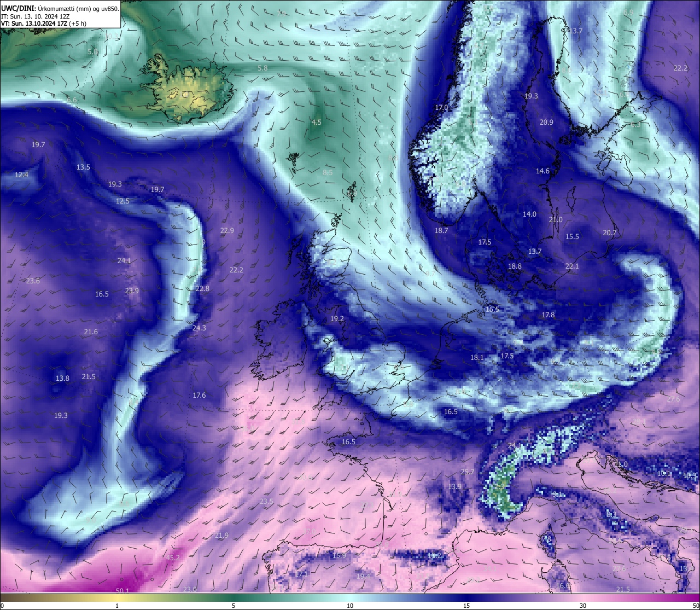The image size is (700, 610).
Task: Click the 45.2 value in the magenta area
Action: [x=173, y=557]
